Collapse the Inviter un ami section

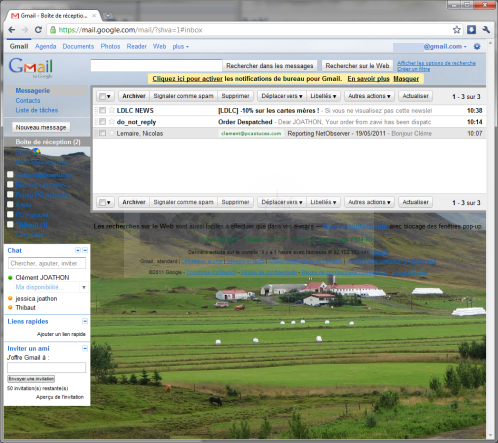(85, 348)
